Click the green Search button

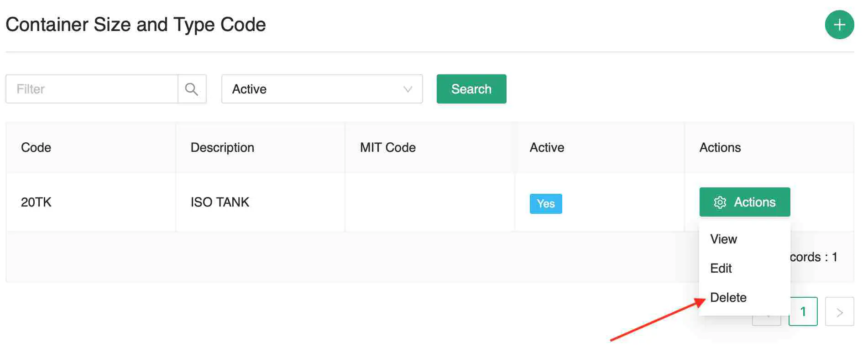point(471,89)
